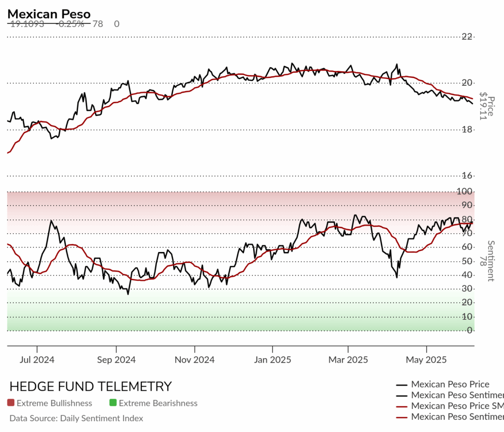Select the Sep 2024 axis tick label
Image resolution: width=504 pixels, height=432 pixels.
(116, 359)
